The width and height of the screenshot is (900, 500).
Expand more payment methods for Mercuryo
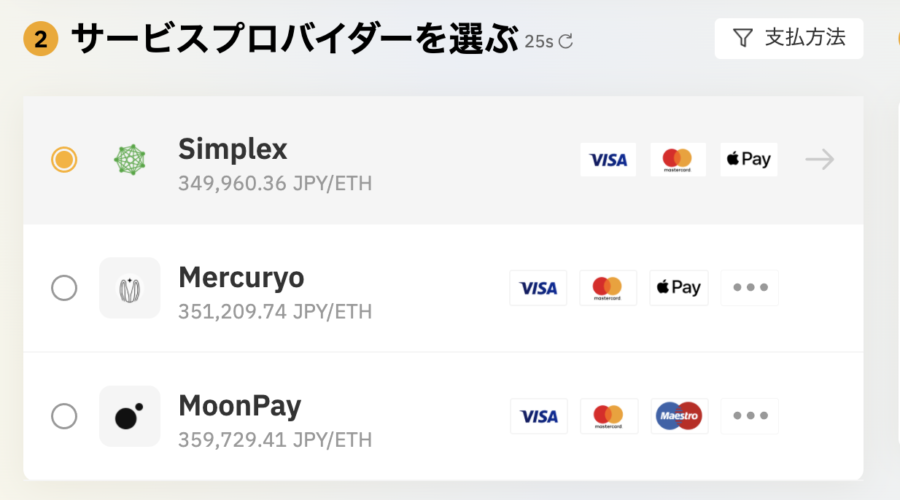point(750,288)
